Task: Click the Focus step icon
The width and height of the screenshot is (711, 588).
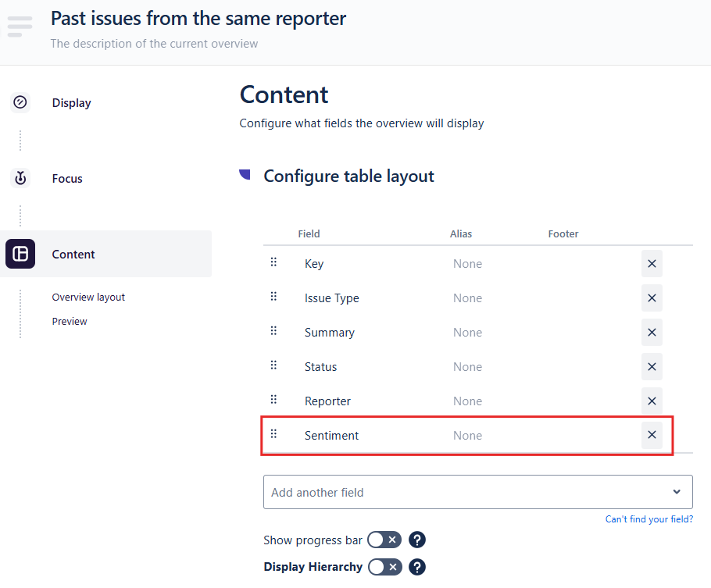Action: click(20, 178)
